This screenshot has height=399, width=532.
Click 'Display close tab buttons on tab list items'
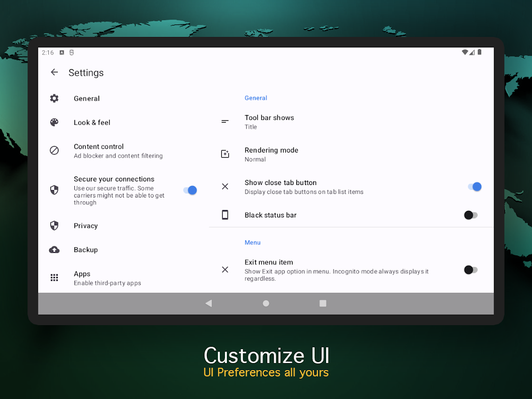click(x=304, y=192)
